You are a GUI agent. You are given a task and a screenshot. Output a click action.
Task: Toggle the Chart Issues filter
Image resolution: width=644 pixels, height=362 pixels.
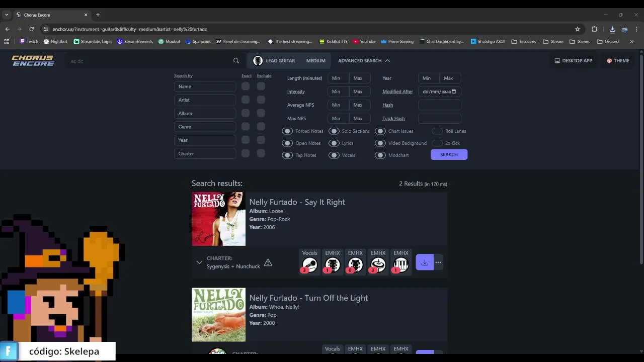click(x=380, y=131)
